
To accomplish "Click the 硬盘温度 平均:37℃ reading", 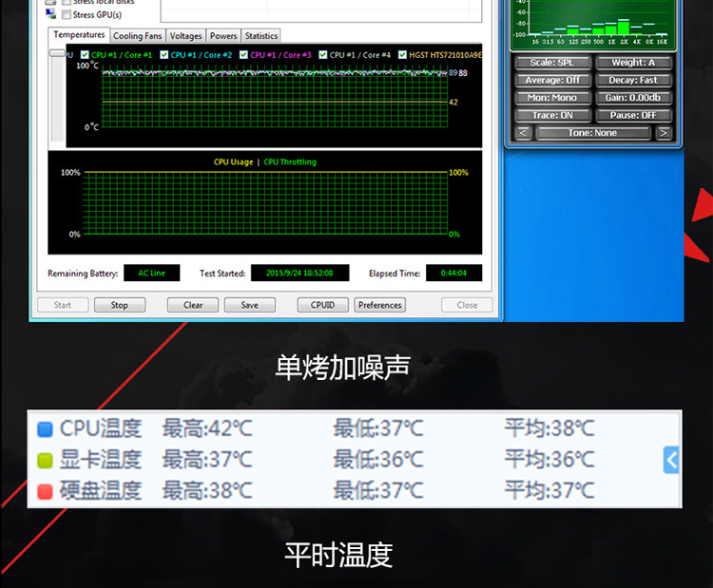I will (549, 491).
